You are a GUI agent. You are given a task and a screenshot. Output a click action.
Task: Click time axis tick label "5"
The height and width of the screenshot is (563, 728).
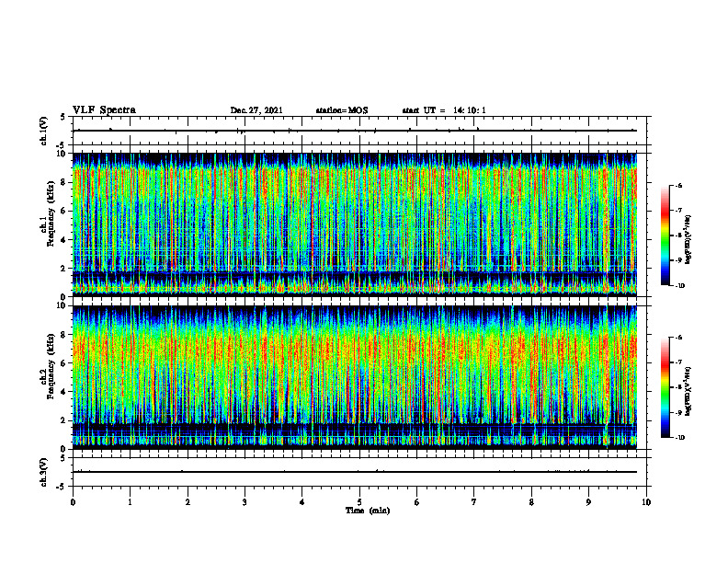coord(359,502)
